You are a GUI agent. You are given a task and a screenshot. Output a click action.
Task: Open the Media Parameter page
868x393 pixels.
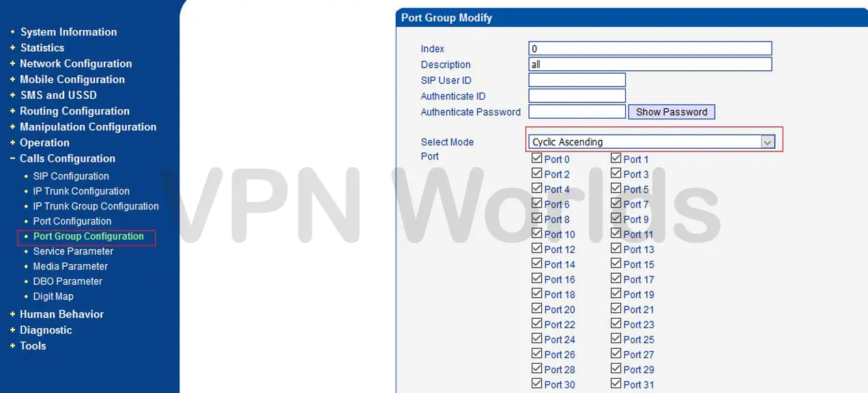click(70, 266)
